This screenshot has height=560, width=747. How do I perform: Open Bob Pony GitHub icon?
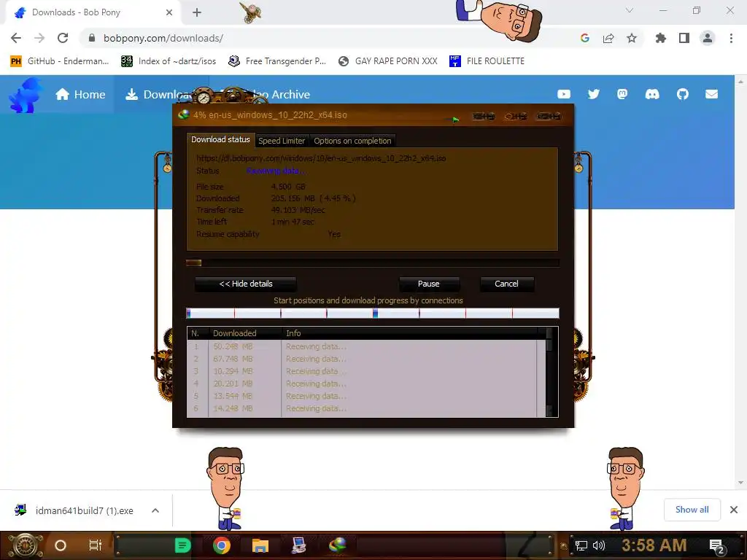(x=683, y=94)
